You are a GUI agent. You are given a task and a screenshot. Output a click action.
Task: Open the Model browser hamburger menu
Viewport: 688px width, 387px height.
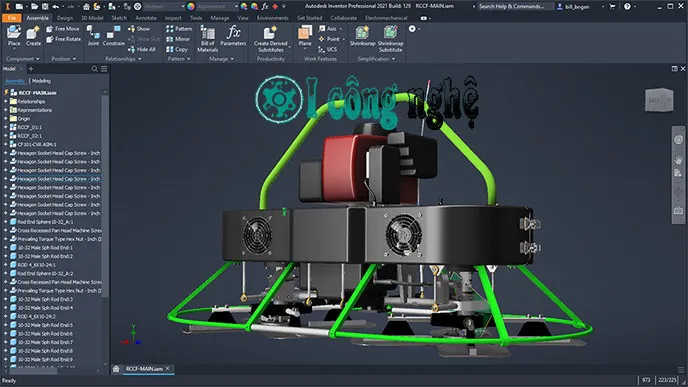pos(104,69)
